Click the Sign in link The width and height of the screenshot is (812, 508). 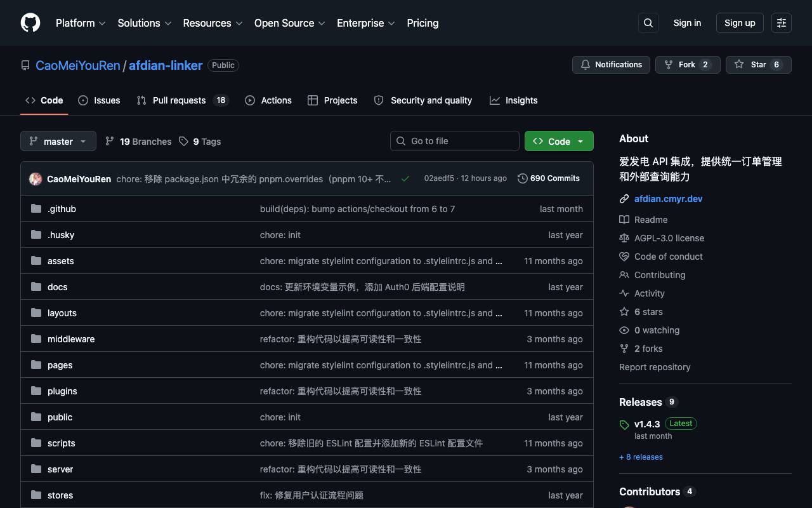[687, 23]
